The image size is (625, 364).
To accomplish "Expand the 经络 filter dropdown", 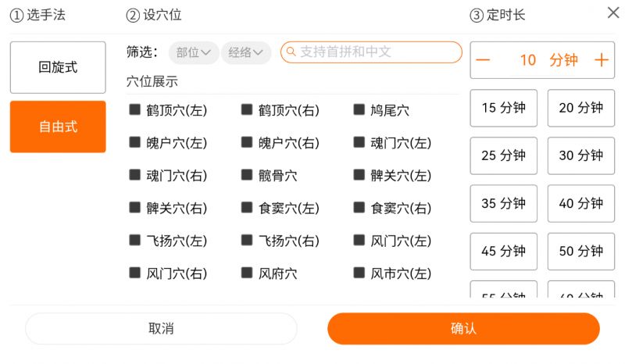I will [x=245, y=52].
